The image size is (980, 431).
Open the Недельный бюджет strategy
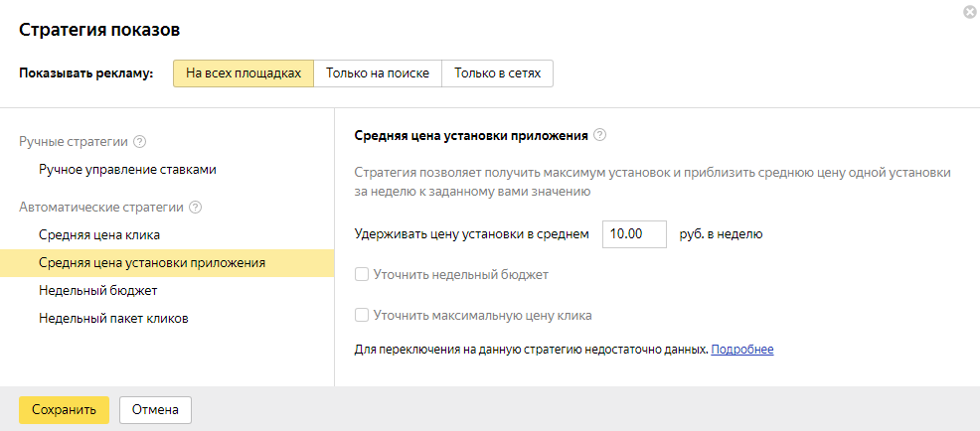pos(98,291)
